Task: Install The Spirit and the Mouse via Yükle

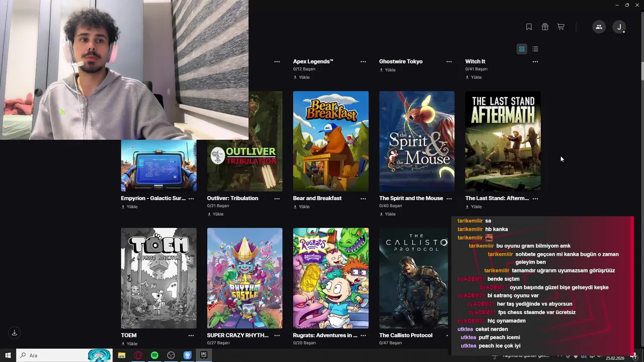Action: pyautogui.click(x=387, y=214)
